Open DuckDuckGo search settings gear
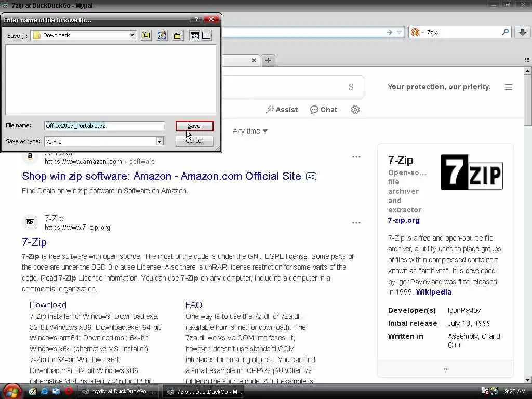 pos(355,110)
